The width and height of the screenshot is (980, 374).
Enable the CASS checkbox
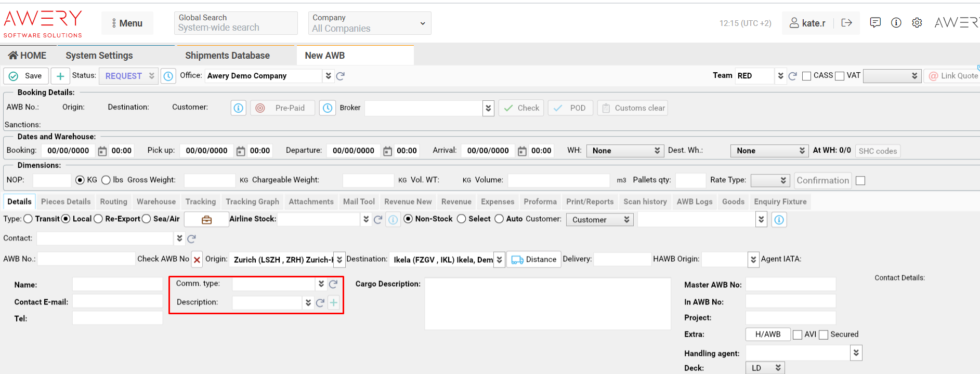tap(807, 76)
